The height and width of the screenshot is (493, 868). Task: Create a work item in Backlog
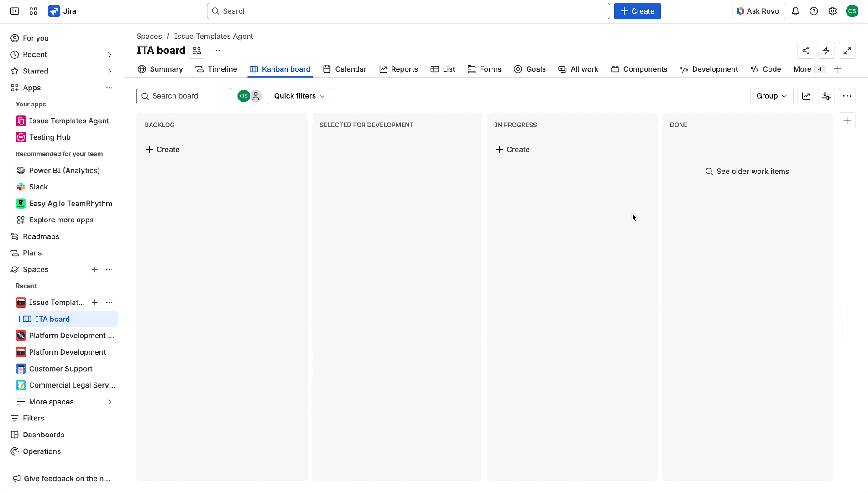162,149
